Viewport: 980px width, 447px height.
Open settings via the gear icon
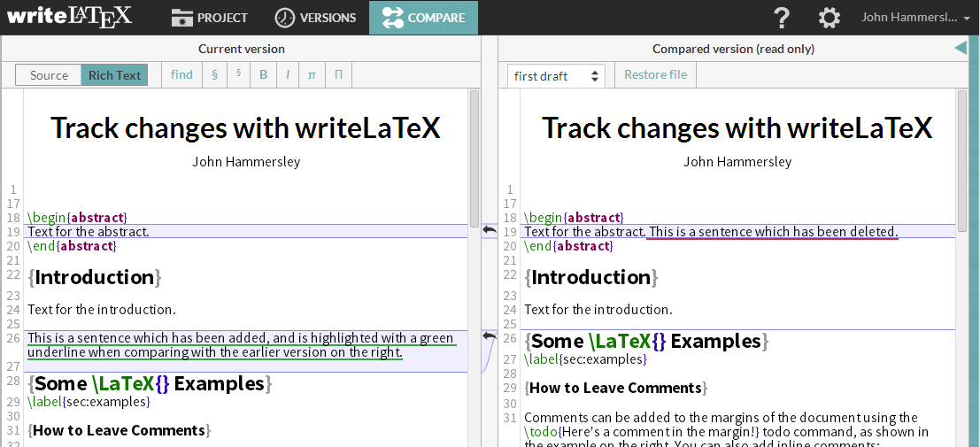point(829,18)
